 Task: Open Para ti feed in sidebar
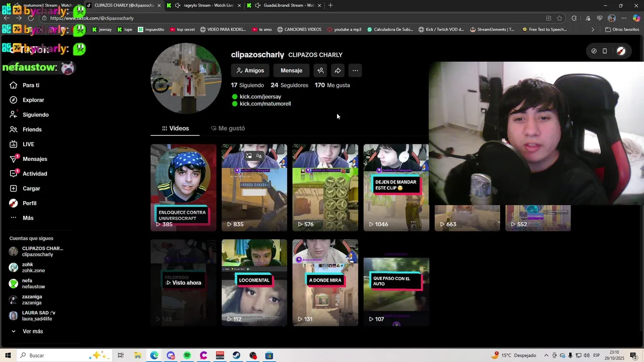pos(31,85)
